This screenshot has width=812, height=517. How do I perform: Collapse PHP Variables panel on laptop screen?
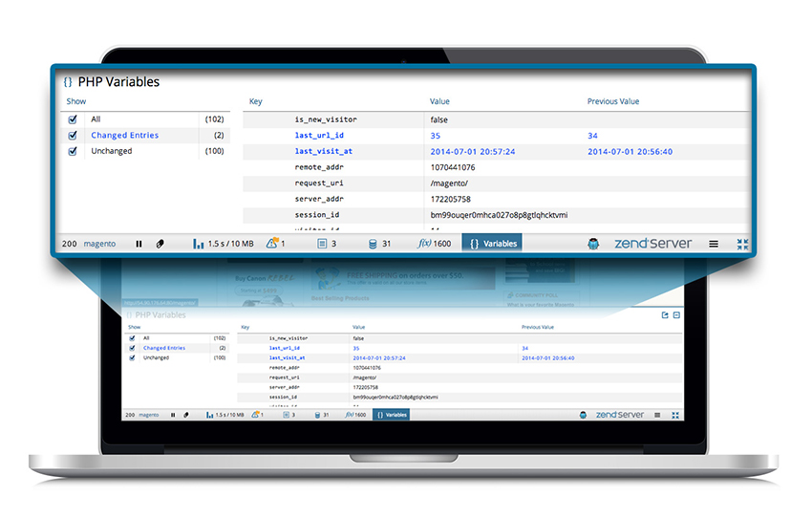pos(677,314)
